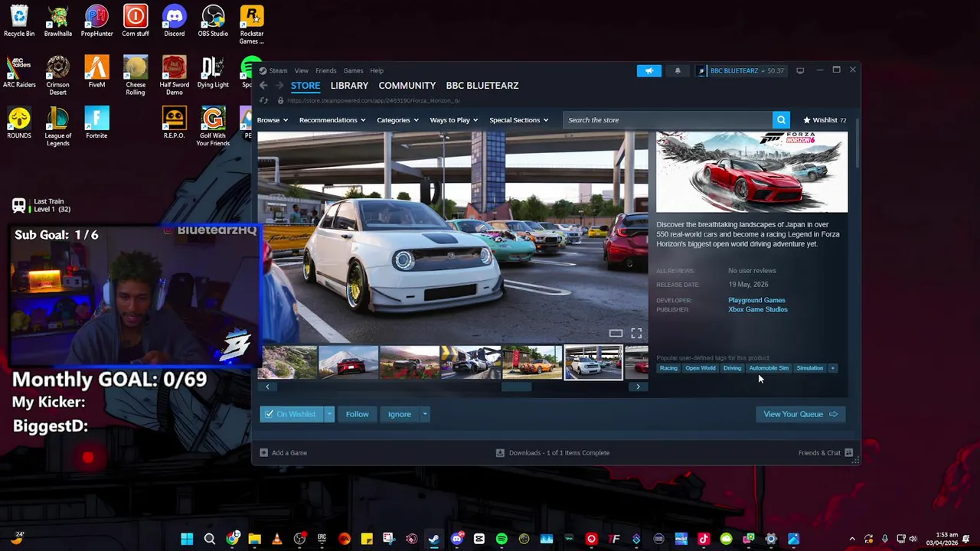Open Google Chrome from the taskbar
Viewport: 980px width, 551px height.
(x=232, y=539)
